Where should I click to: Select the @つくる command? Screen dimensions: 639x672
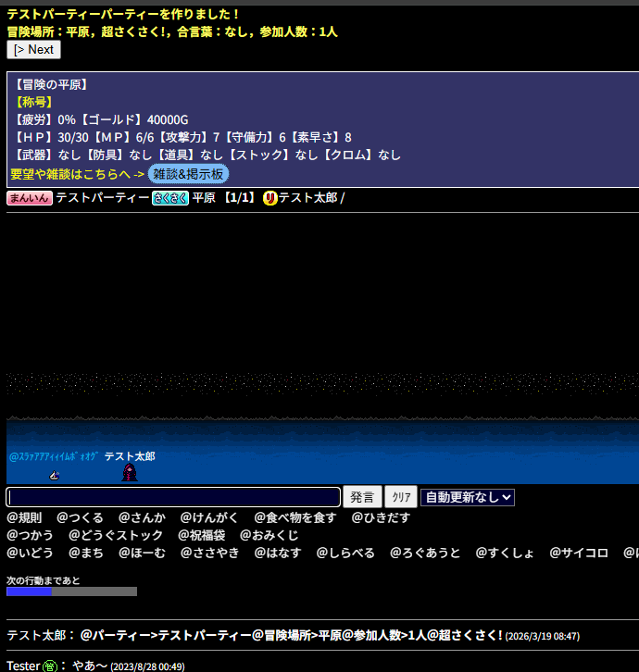[x=81, y=517]
